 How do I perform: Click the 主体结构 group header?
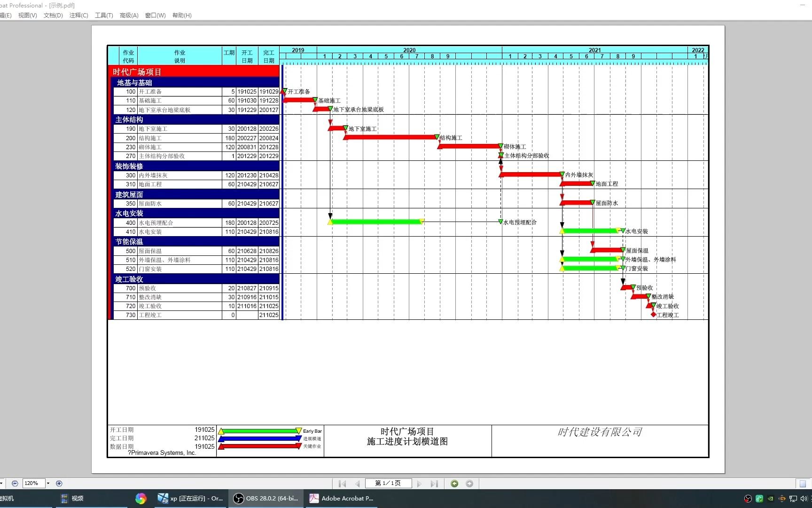click(195, 119)
